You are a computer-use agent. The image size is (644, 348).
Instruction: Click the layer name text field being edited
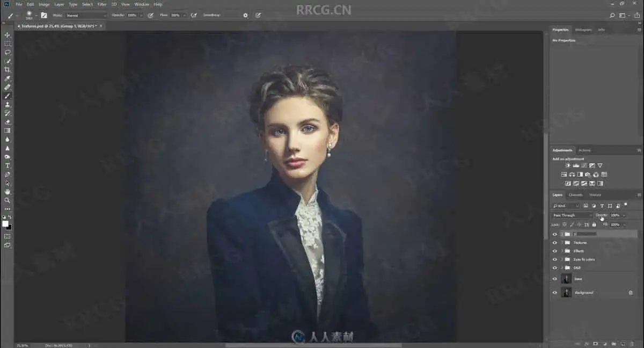[x=585, y=234]
